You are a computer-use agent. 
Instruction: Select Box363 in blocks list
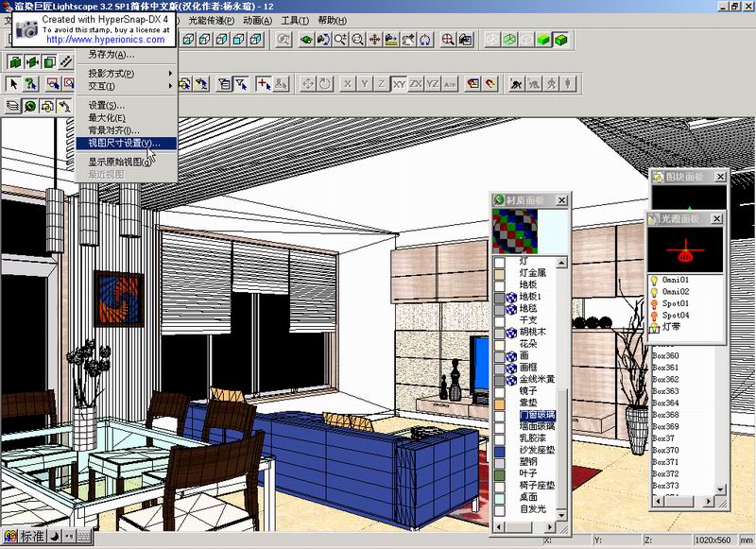coord(665,391)
